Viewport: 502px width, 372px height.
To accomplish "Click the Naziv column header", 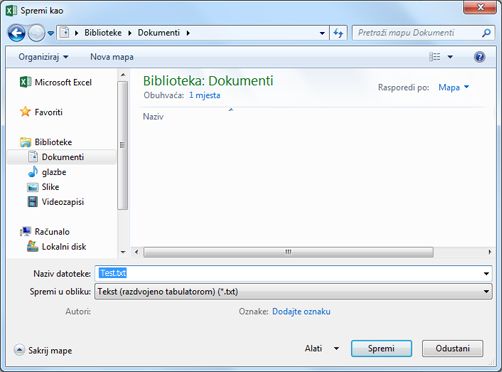I will pos(153,116).
